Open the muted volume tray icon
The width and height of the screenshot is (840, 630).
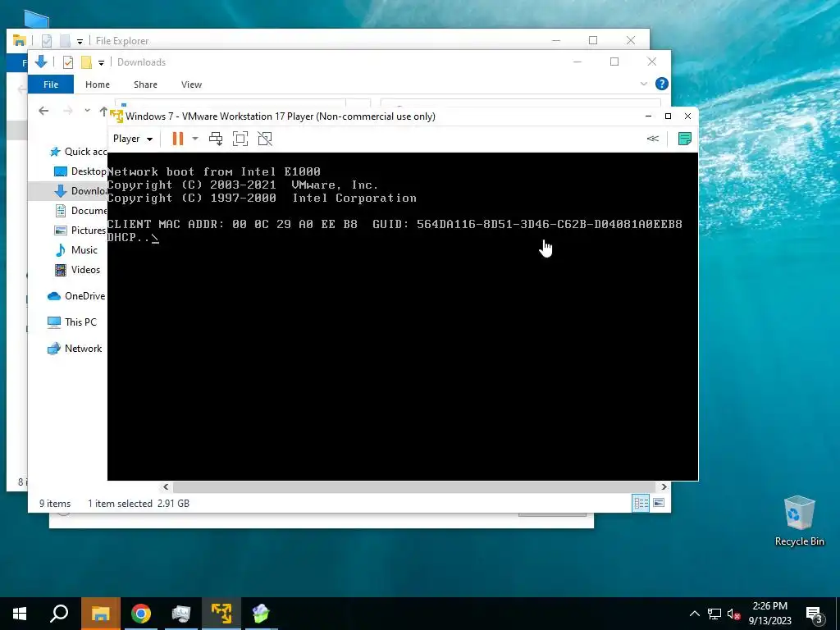pos(734,614)
